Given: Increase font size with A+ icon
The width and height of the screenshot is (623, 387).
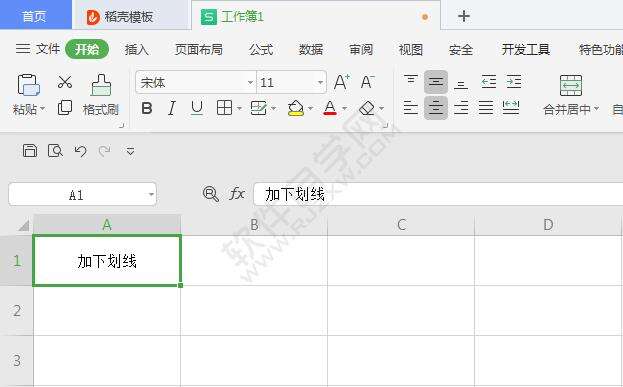Looking at the screenshot, I should point(342,82).
